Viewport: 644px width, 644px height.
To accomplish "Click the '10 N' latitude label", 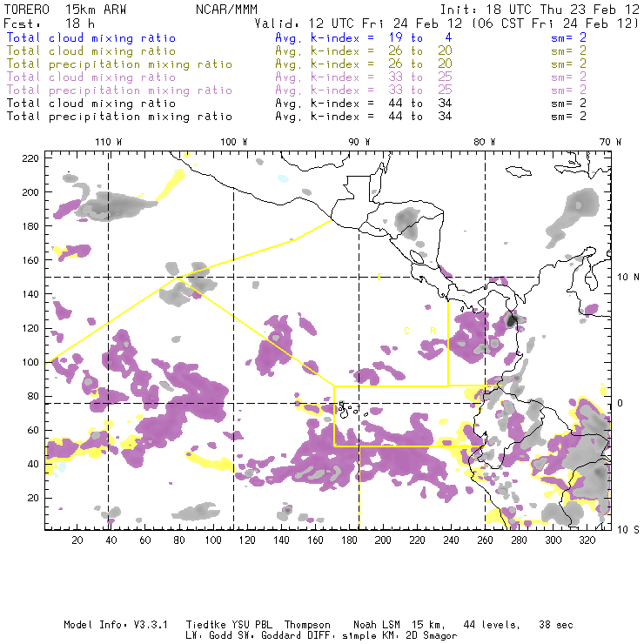I will pyautogui.click(x=628, y=278).
